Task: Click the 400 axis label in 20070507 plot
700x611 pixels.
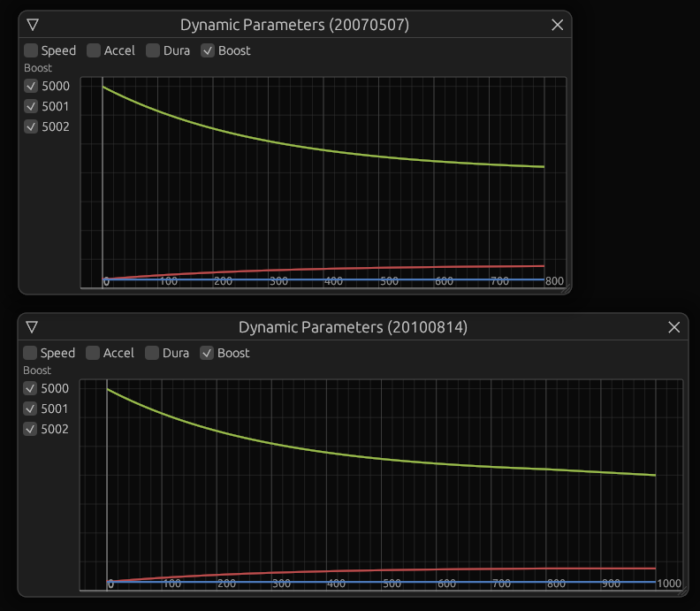Action: 333,281
